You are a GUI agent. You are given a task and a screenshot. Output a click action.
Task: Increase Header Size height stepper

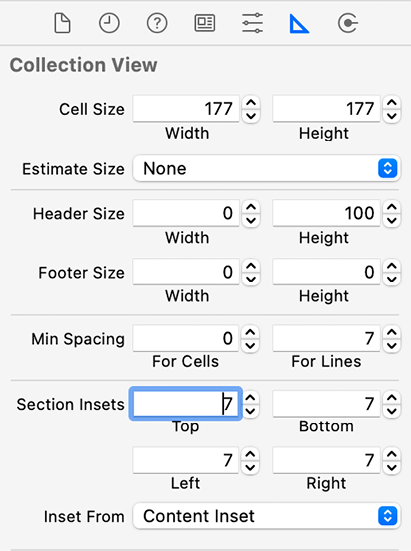point(392,207)
